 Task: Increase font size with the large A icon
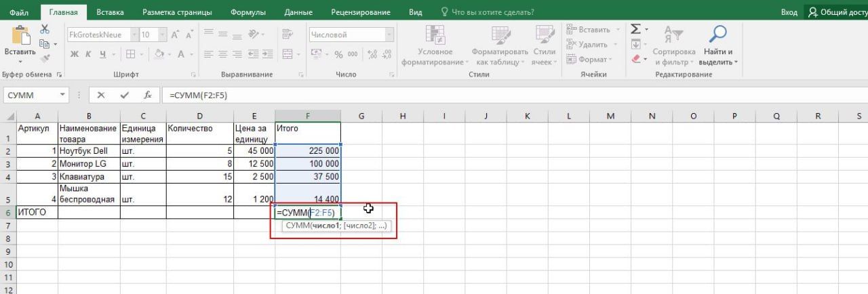pos(175,35)
